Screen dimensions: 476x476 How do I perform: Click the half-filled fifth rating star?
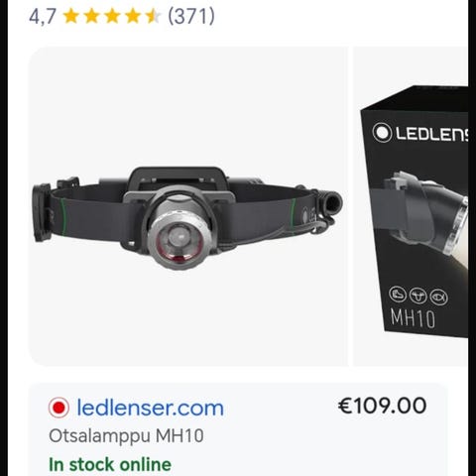153,16
